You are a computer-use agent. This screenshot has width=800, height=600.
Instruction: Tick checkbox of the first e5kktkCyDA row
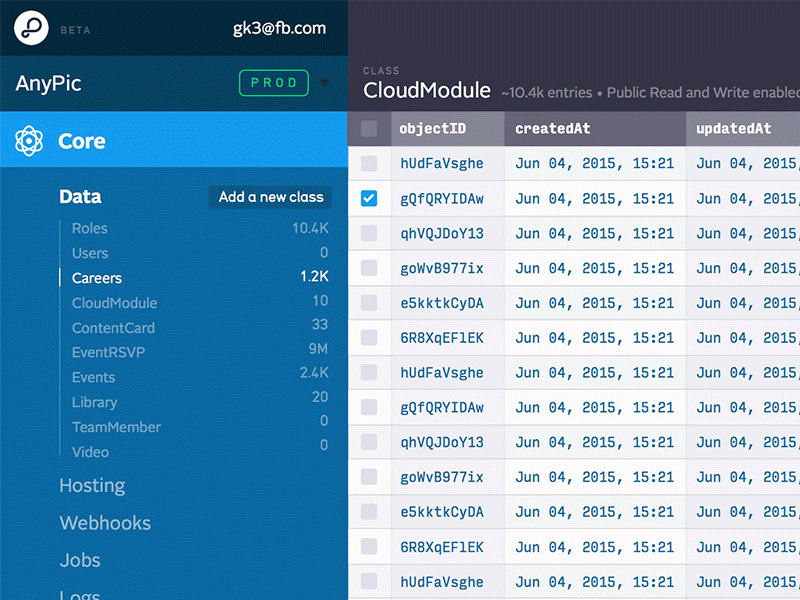(x=369, y=303)
